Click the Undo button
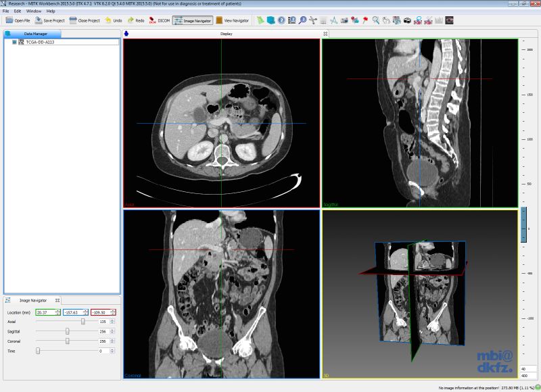The image size is (541, 392). point(114,20)
